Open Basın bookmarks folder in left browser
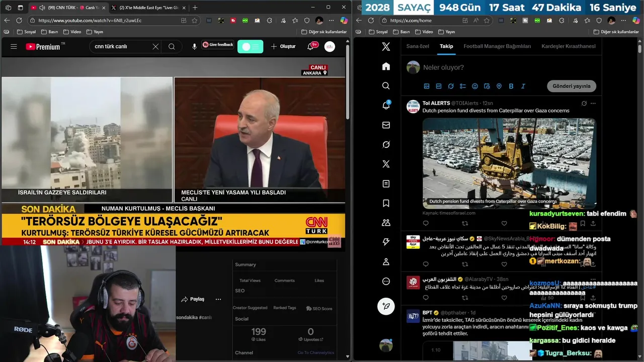 (49, 32)
